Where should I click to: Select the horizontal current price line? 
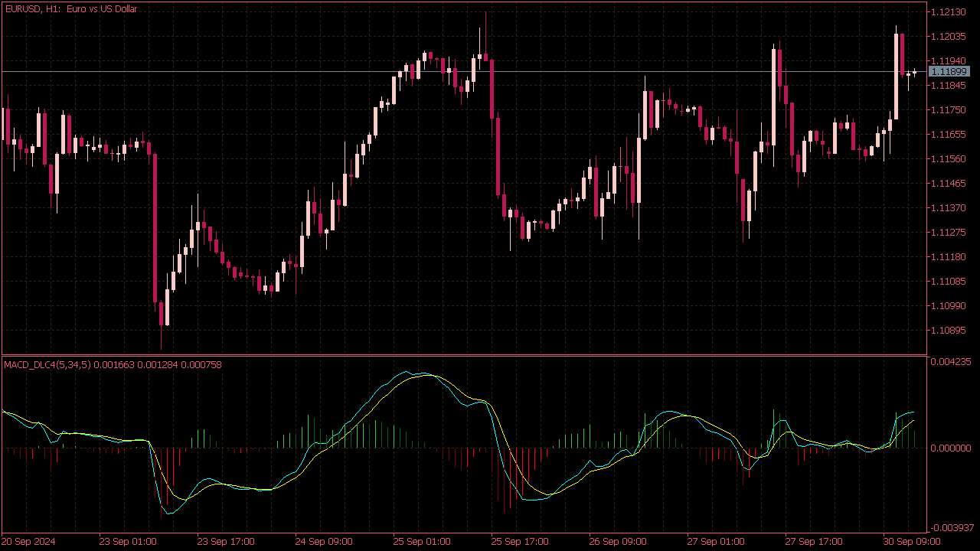463,71
